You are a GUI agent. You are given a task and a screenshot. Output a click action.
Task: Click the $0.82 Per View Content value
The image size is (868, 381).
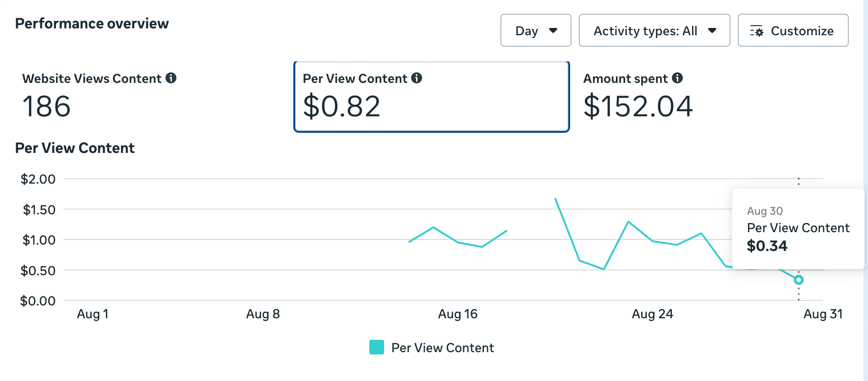(341, 106)
